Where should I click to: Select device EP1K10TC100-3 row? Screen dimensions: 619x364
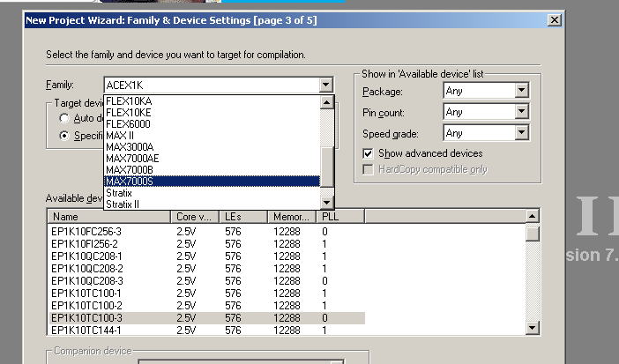click(207, 318)
